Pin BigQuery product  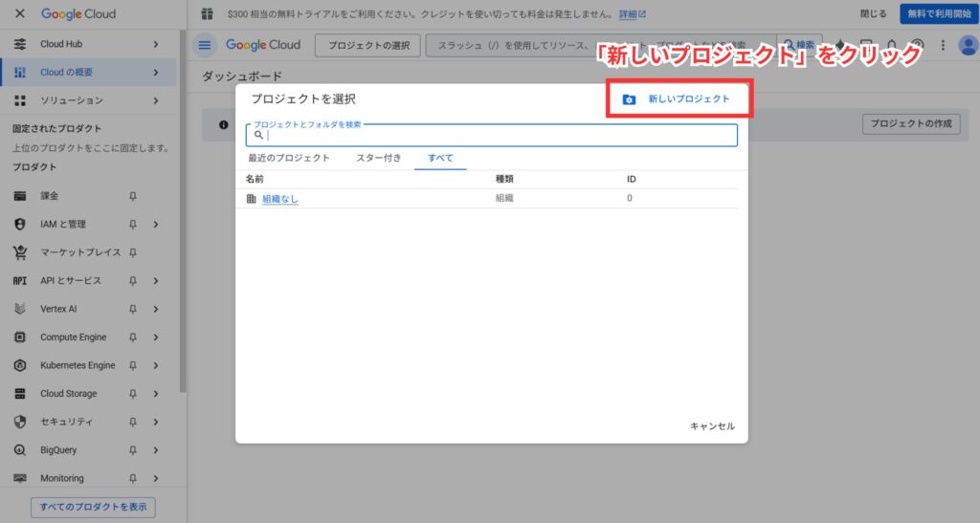132,450
